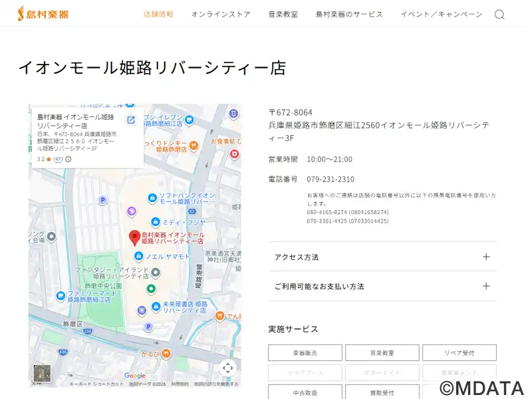Open the map 利用規約 link
532x399 pixels.
(x=180, y=384)
